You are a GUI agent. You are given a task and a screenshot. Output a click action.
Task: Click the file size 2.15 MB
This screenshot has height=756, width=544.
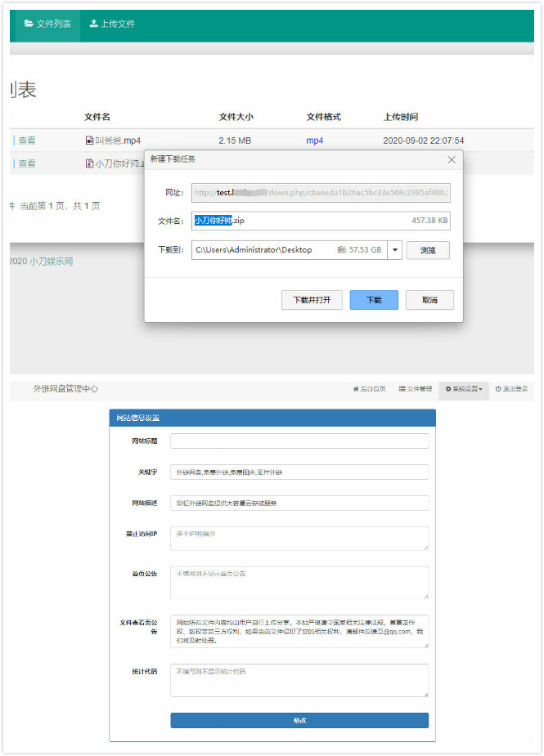[x=235, y=141]
